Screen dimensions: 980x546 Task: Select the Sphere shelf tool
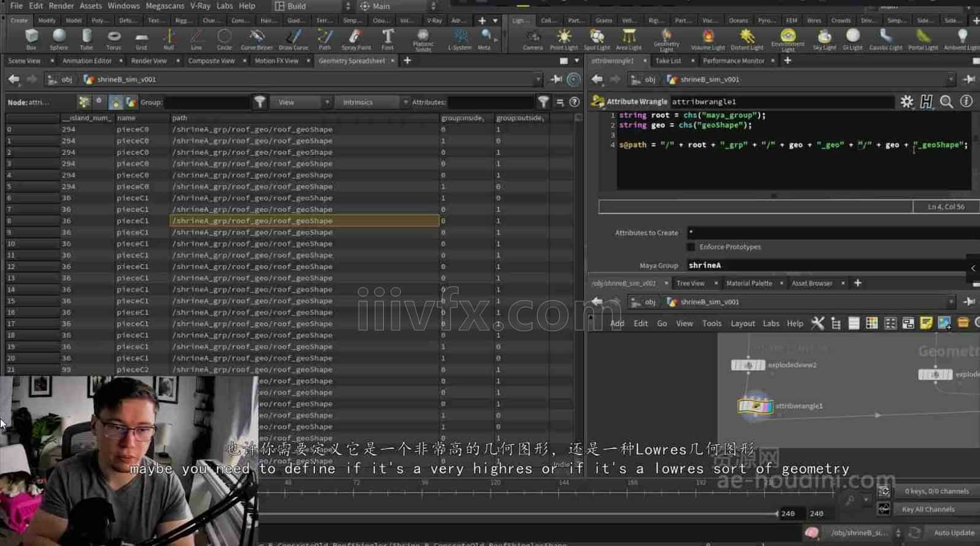(59, 39)
